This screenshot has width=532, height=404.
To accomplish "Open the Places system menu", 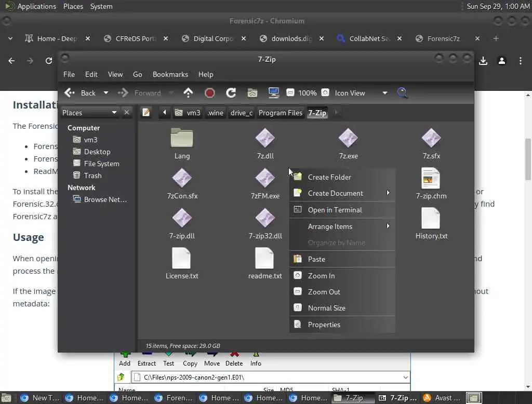I will pos(73,6).
